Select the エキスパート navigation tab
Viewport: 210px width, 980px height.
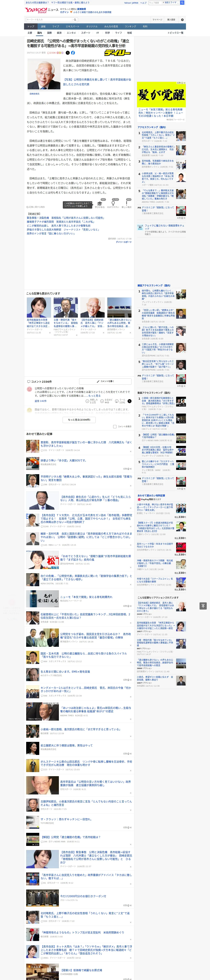72,27
